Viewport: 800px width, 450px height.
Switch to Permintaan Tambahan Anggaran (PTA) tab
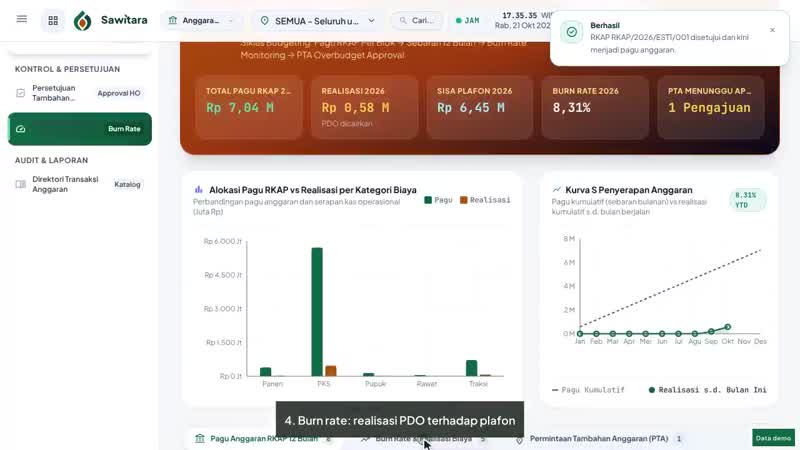coord(598,439)
